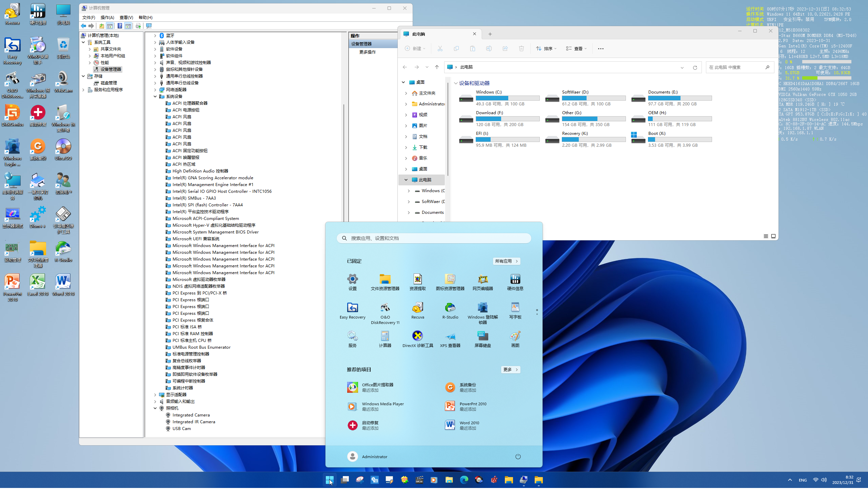
Task: Click the back arrow in 计算机管理 toolbar
Action: tap(83, 26)
